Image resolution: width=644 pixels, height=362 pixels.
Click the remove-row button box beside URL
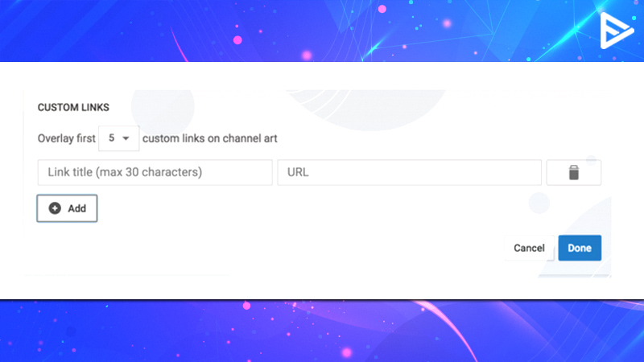[574, 172]
